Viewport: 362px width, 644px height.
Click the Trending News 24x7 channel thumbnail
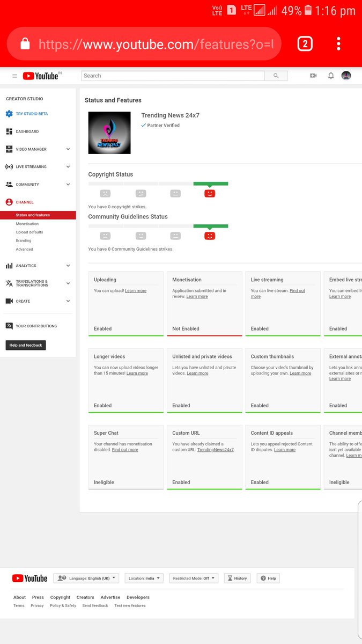tap(109, 133)
